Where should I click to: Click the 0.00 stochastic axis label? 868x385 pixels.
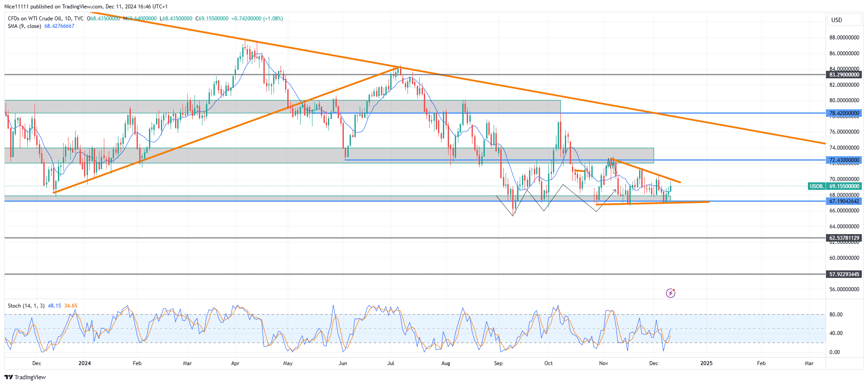click(x=834, y=352)
